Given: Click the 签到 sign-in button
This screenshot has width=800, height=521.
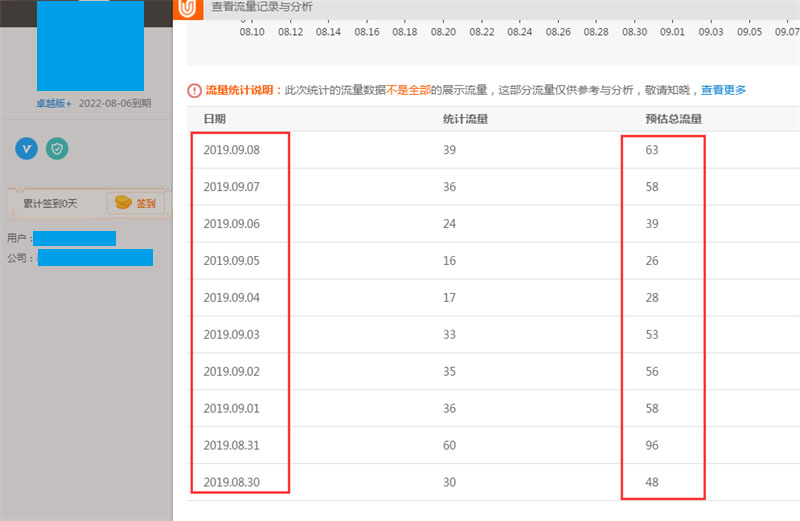Looking at the screenshot, I should pos(136,203).
